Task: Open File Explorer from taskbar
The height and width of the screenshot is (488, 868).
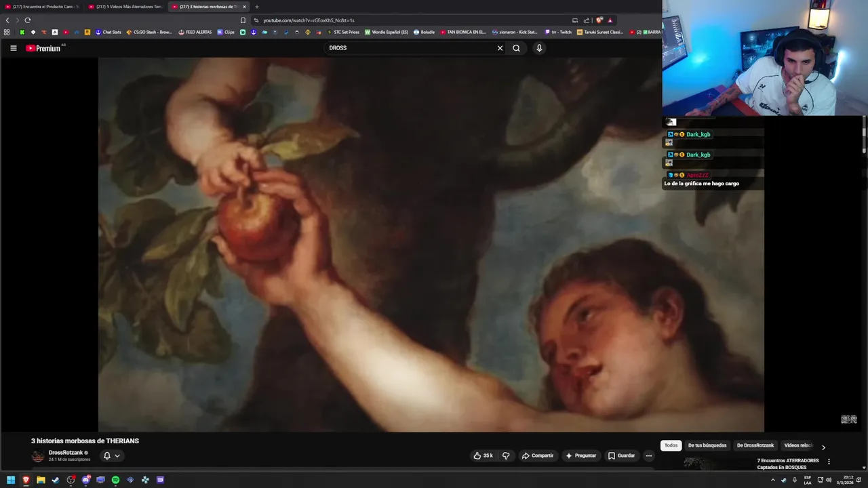Action: pyautogui.click(x=41, y=480)
